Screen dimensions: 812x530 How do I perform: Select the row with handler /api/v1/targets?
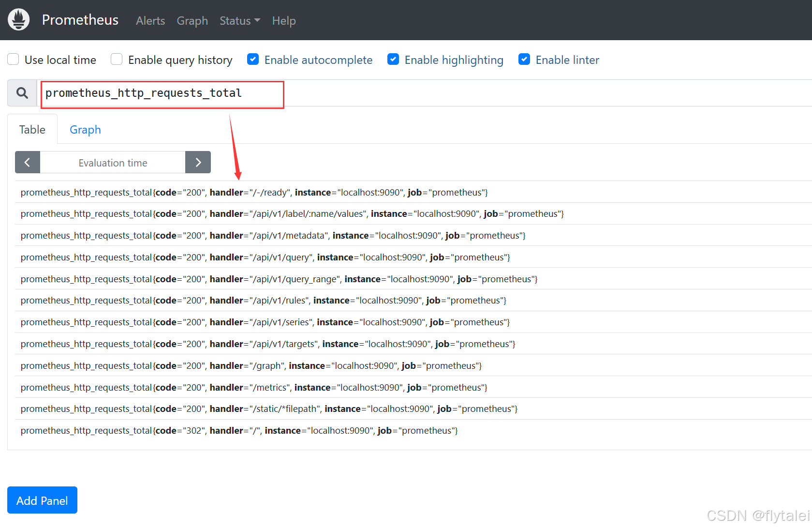click(x=413, y=344)
